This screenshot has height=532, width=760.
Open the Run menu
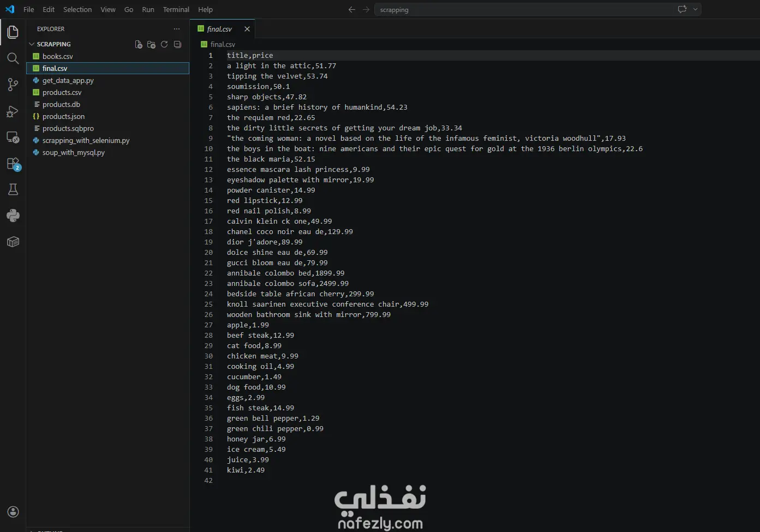(148, 9)
